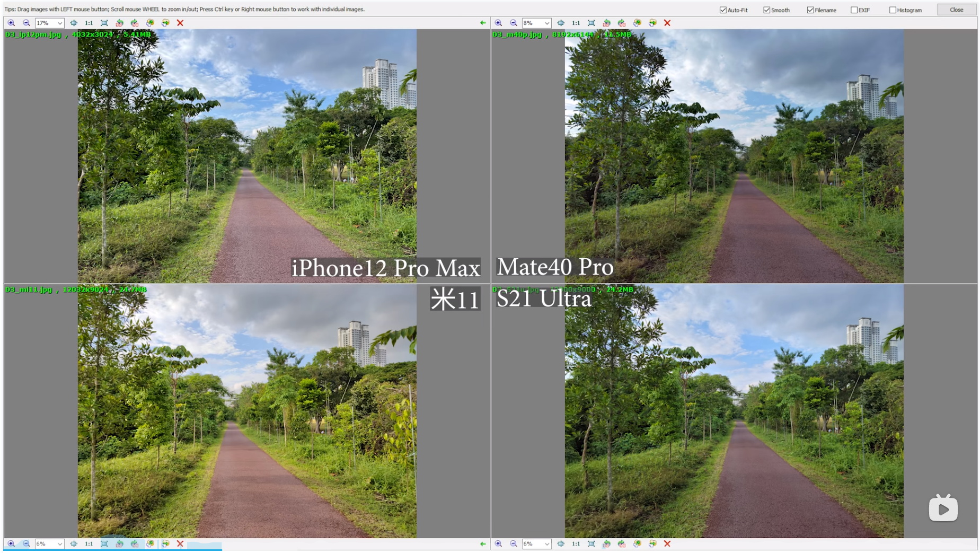This screenshot has width=980, height=553.
Task: Click the Mate40 Pro comparison photo
Action: [x=734, y=156]
